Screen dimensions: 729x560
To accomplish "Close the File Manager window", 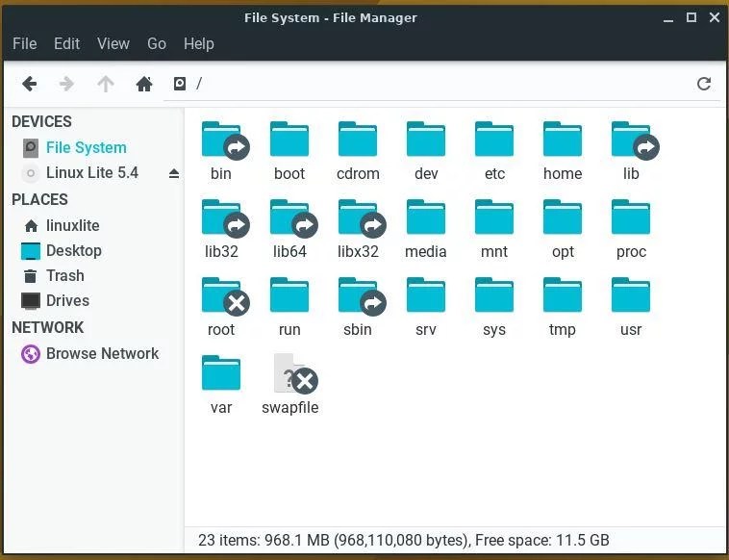I will point(715,17).
